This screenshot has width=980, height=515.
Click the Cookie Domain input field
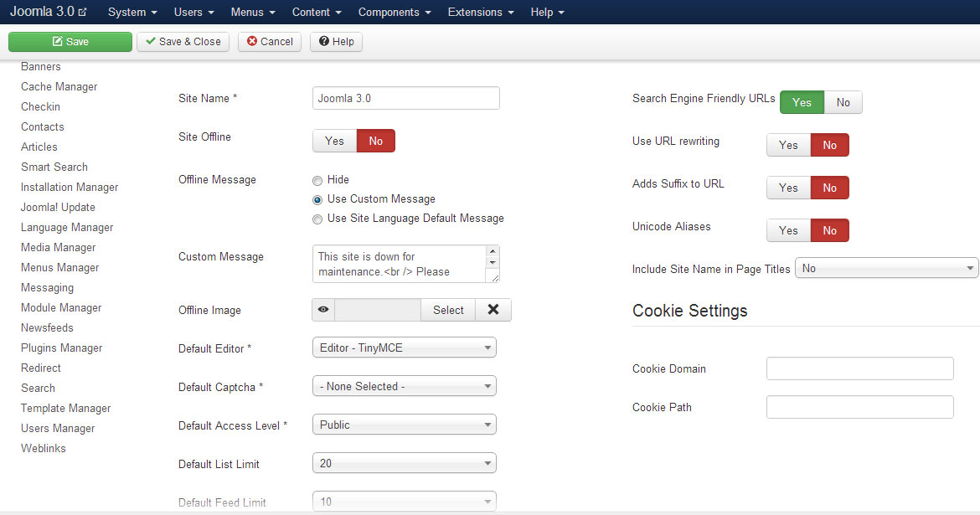[x=859, y=368]
